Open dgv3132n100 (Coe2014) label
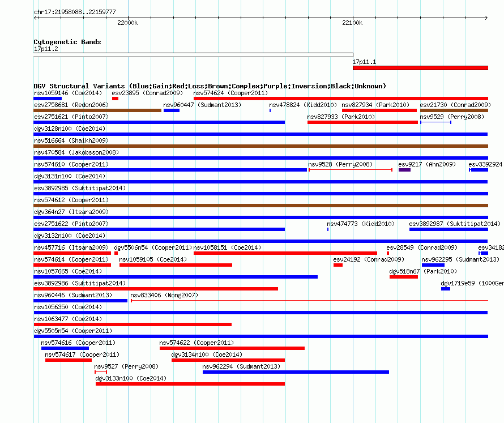 (x=70, y=236)
